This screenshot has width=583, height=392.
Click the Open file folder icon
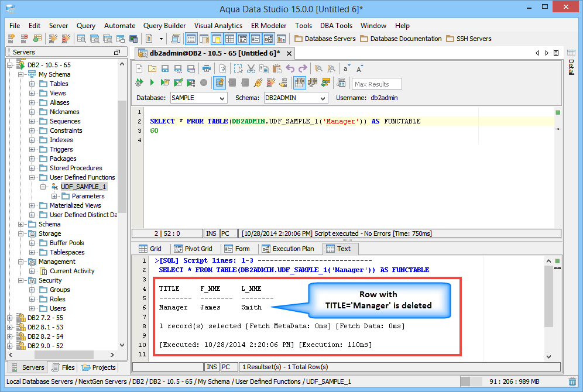152,68
